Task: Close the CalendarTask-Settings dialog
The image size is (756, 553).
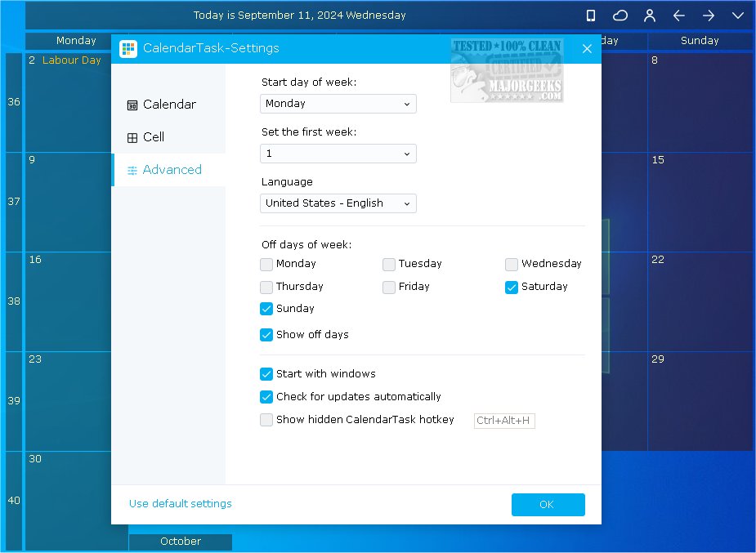Action: (x=587, y=49)
